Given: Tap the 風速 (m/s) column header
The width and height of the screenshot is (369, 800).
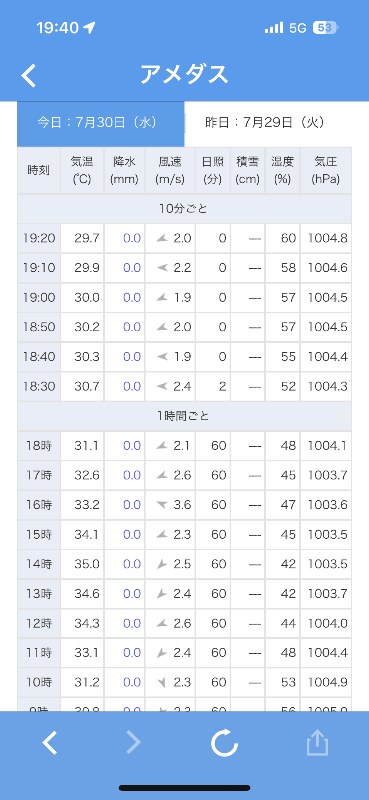Looking at the screenshot, I should (170, 170).
